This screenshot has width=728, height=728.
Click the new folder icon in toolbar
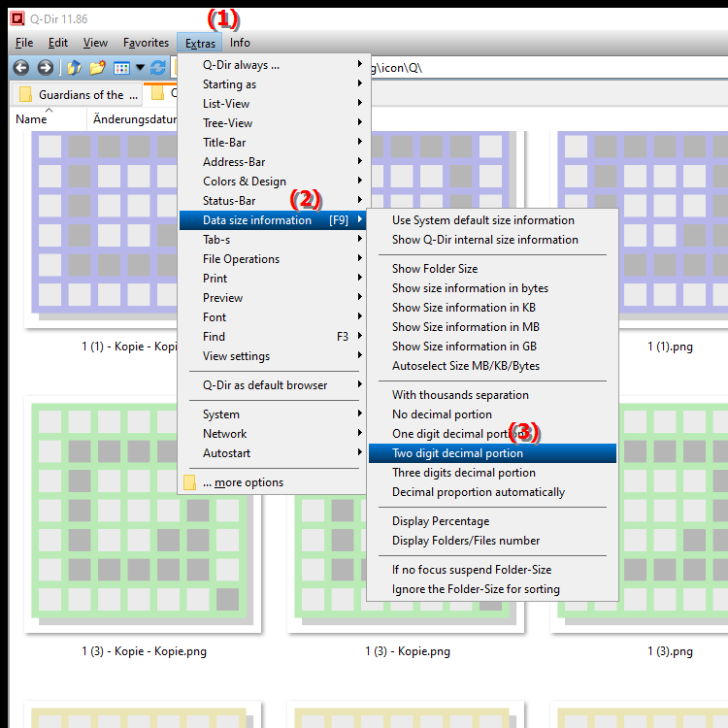tap(97, 68)
